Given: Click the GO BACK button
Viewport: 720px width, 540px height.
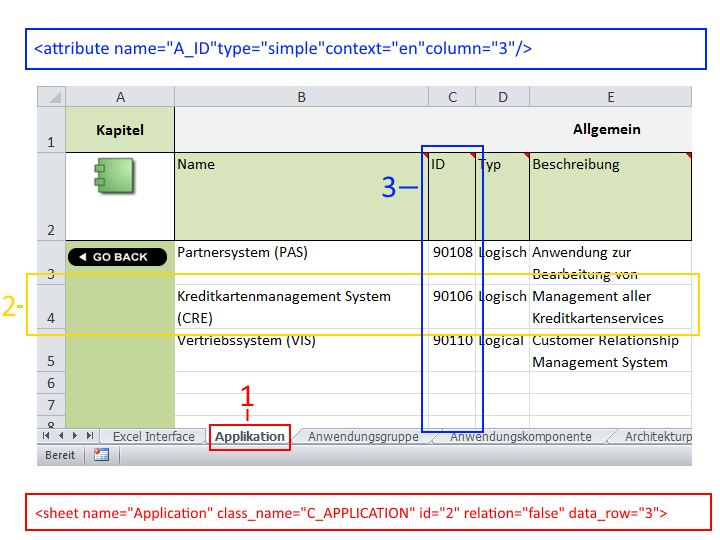Looking at the screenshot, I should [x=117, y=257].
